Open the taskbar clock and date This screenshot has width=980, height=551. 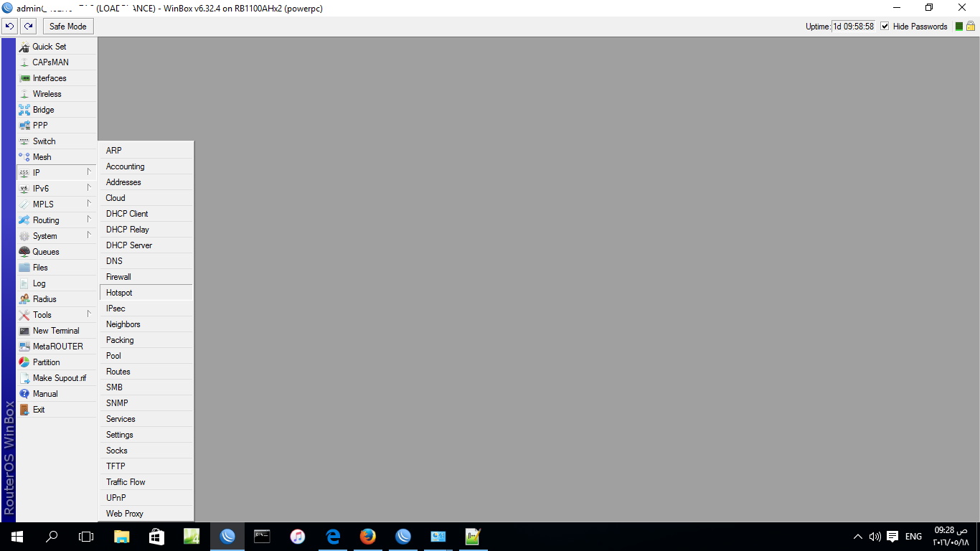pos(951,536)
